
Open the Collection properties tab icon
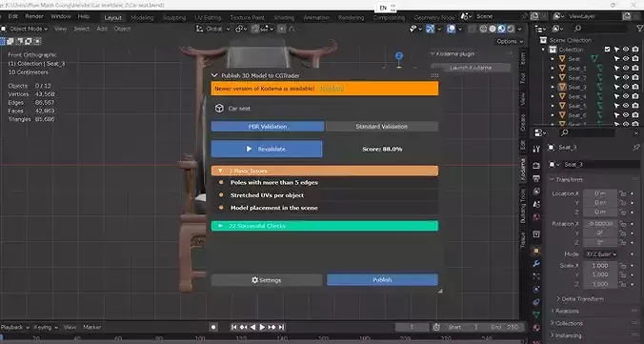(536, 234)
